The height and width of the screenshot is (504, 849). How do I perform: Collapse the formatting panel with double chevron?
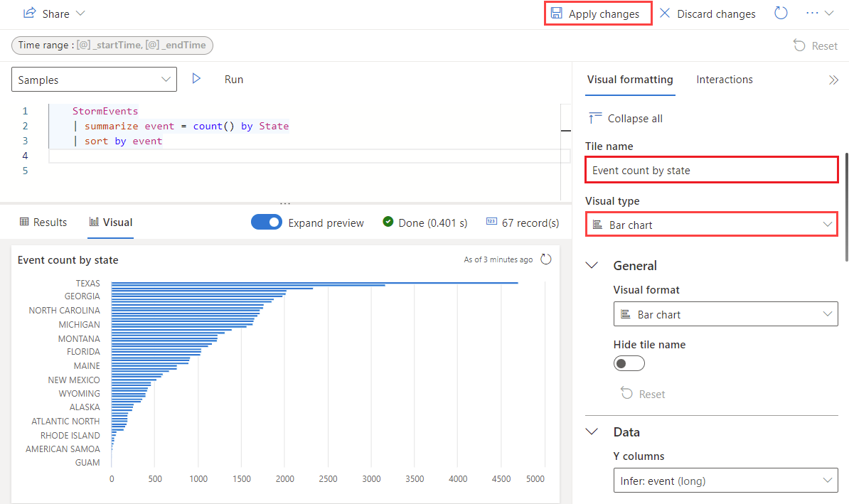coord(833,80)
